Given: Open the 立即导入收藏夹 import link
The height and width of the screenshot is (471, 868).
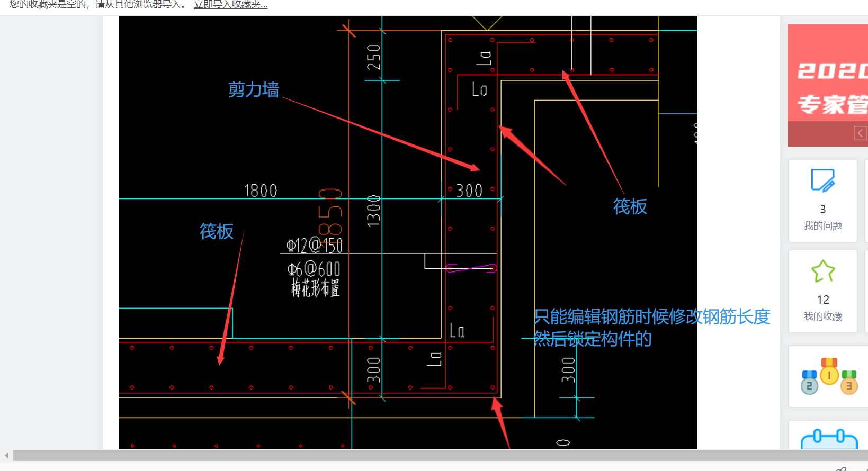Looking at the screenshot, I should [230, 5].
